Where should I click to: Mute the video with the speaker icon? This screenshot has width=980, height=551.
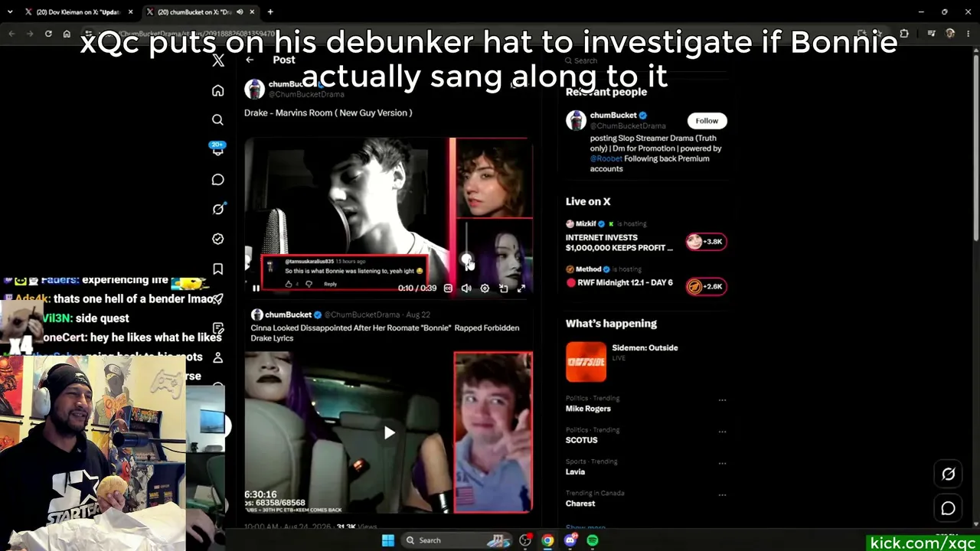coord(466,289)
